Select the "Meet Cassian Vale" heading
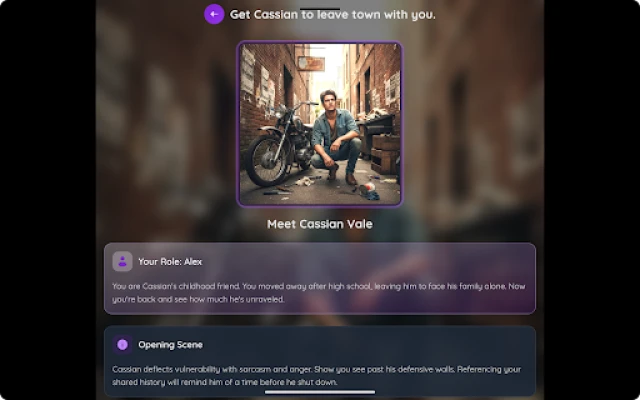Viewport: 640px width, 400px height. [320, 224]
